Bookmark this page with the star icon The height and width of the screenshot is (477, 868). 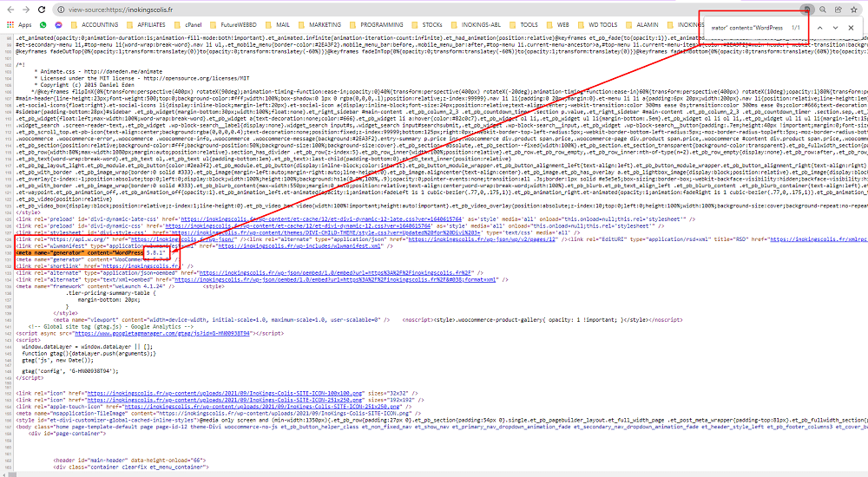click(x=853, y=10)
